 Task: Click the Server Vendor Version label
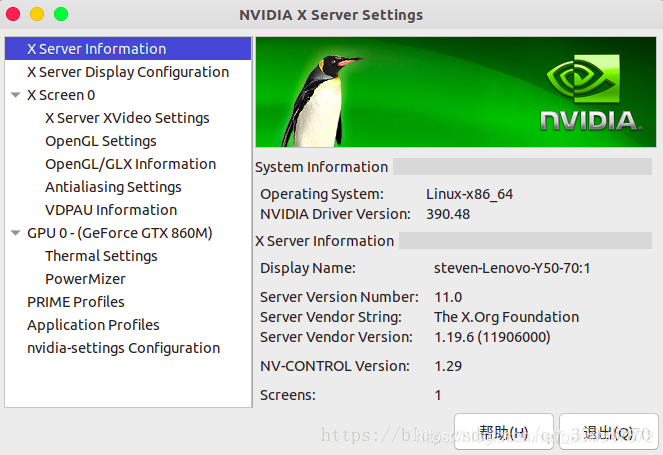pos(336,337)
